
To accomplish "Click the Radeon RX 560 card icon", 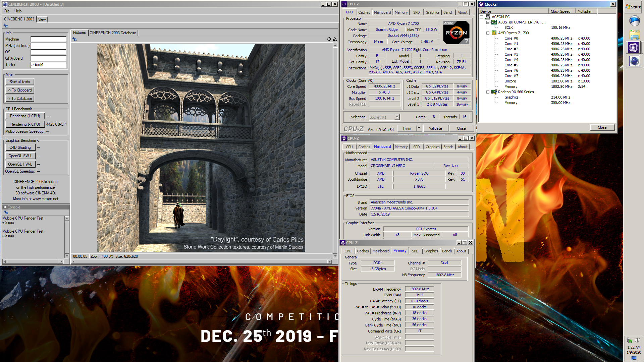I will point(494,92).
